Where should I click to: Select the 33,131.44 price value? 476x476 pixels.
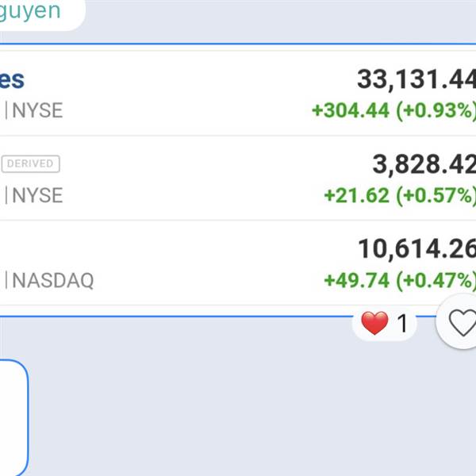(415, 79)
